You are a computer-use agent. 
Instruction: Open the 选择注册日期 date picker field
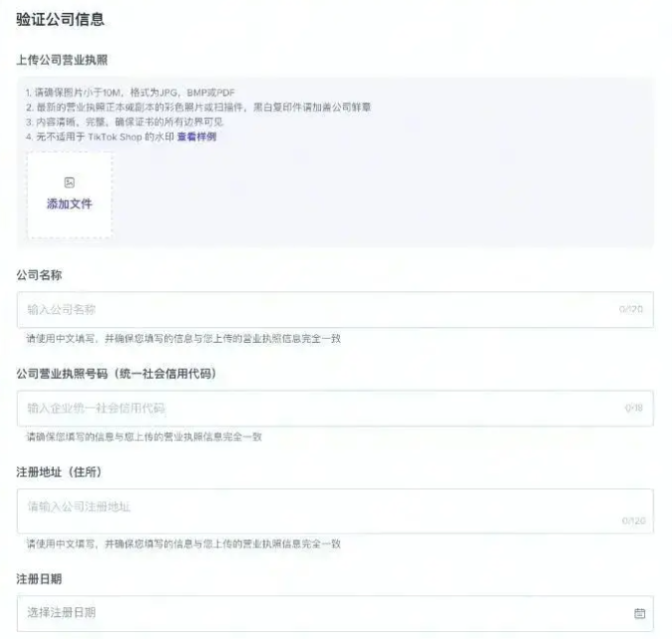pyautogui.click(x=318, y=612)
